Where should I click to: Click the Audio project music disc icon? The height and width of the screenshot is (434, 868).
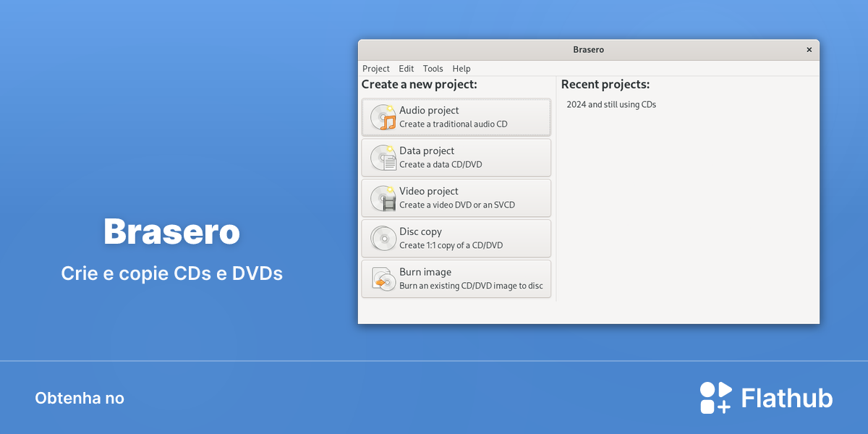[x=383, y=117]
